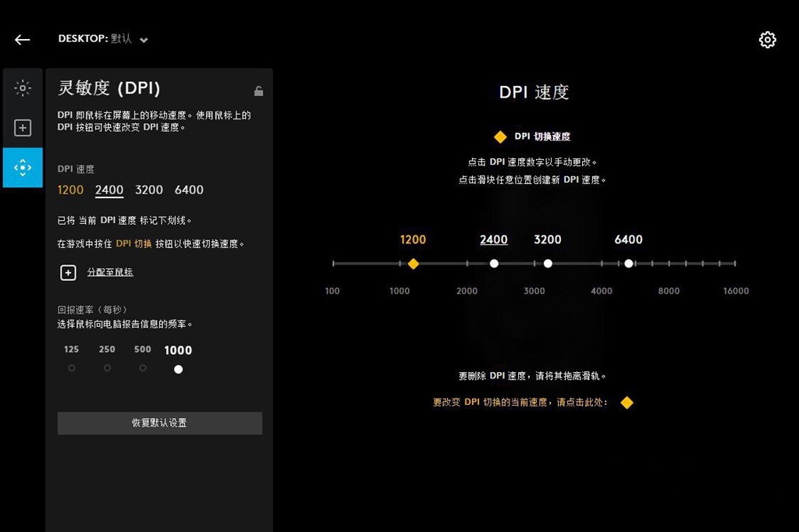Click the 分配至鼠标 link
This screenshot has width=799, height=532.
110,272
